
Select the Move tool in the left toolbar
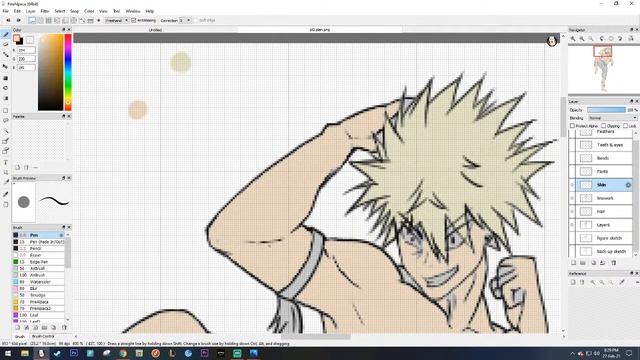[6, 66]
